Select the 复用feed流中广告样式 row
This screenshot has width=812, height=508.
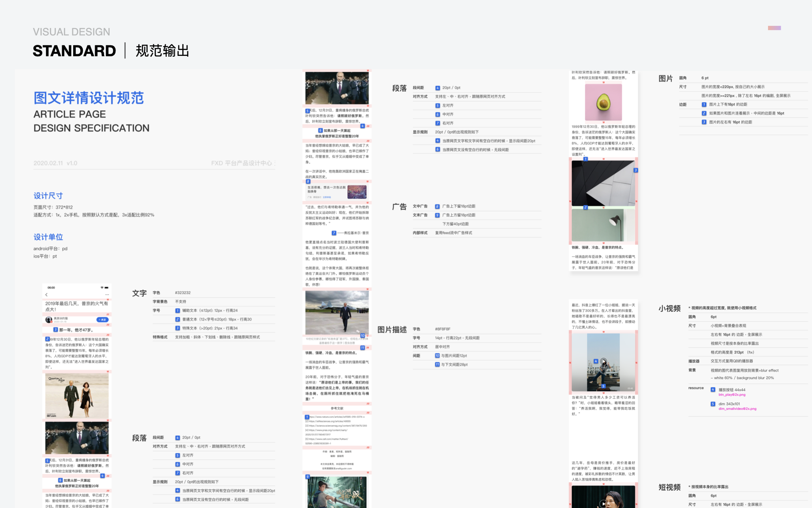click(454, 233)
